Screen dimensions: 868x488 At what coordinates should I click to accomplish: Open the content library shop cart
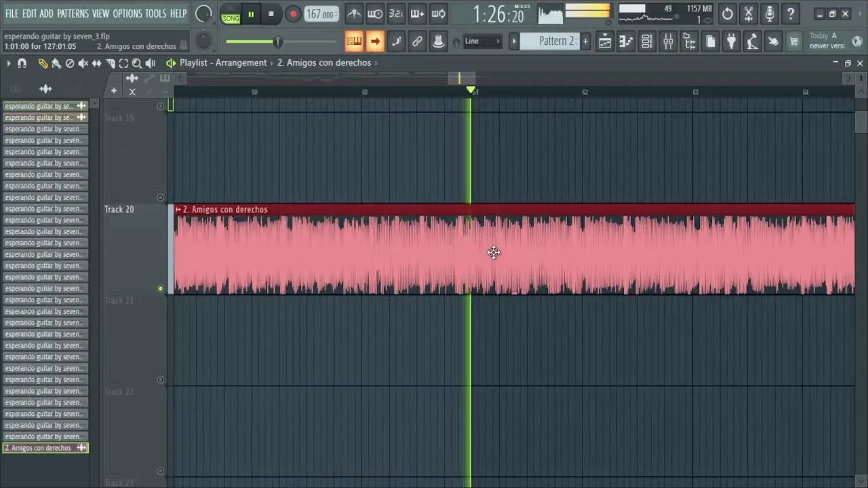pos(794,41)
